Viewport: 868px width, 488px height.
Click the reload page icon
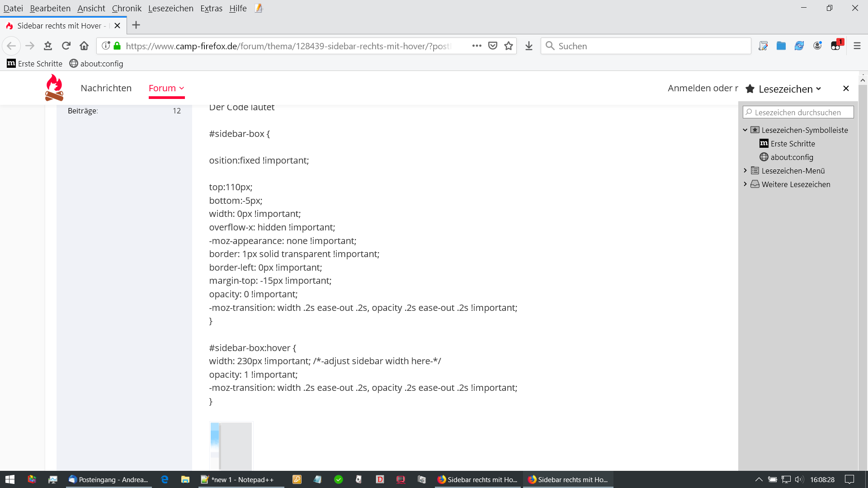(66, 46)
